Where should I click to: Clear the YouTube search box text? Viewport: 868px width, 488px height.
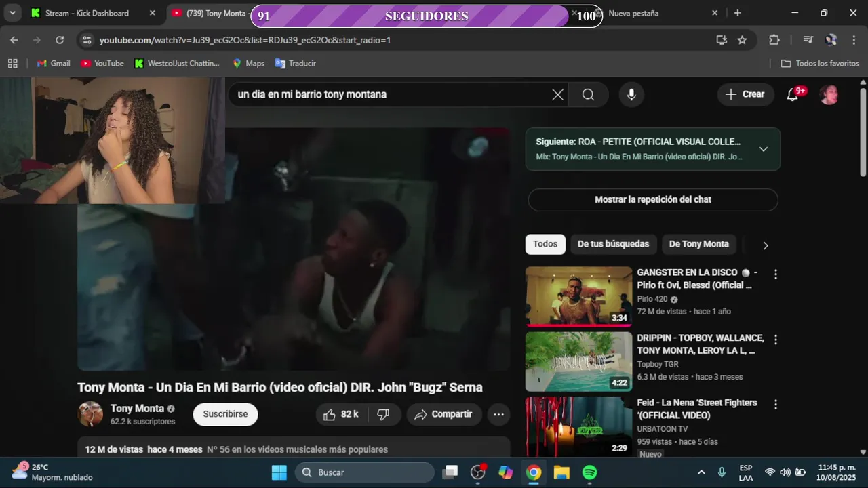[557, 94]
